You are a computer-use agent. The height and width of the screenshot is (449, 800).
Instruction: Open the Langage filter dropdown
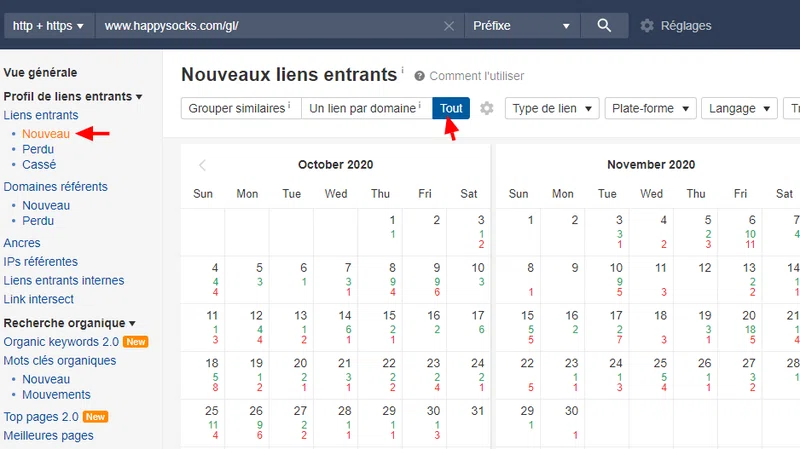741,108
